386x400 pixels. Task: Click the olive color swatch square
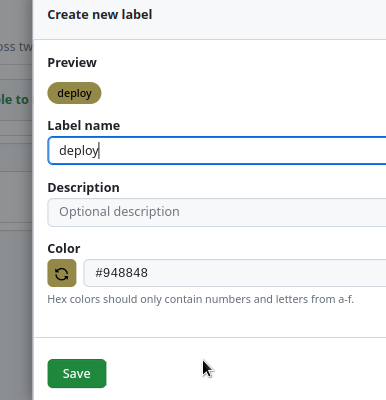[62, 273]
